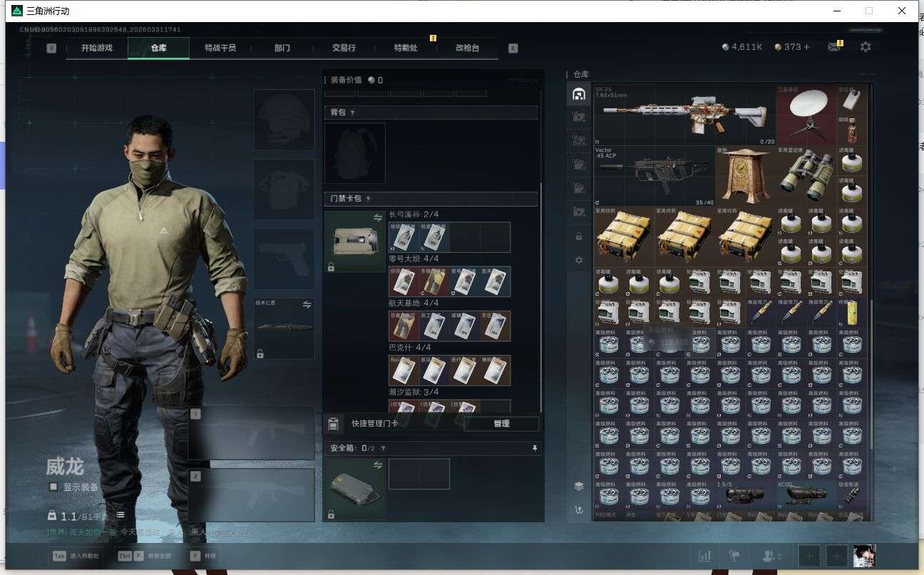This screenshot has width=924, height=575.
Task: Click the sort icon at warehouse sidebar bottom
Action: [x=579, y=509]
